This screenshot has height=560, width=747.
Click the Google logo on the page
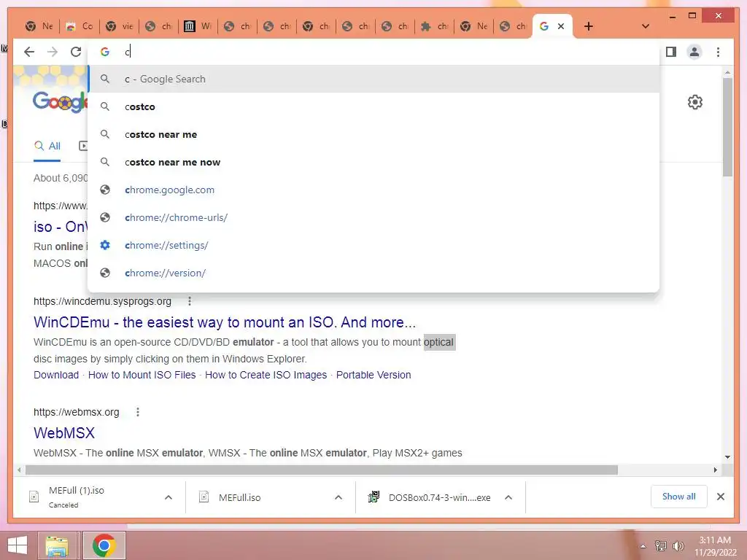(60, 101)
